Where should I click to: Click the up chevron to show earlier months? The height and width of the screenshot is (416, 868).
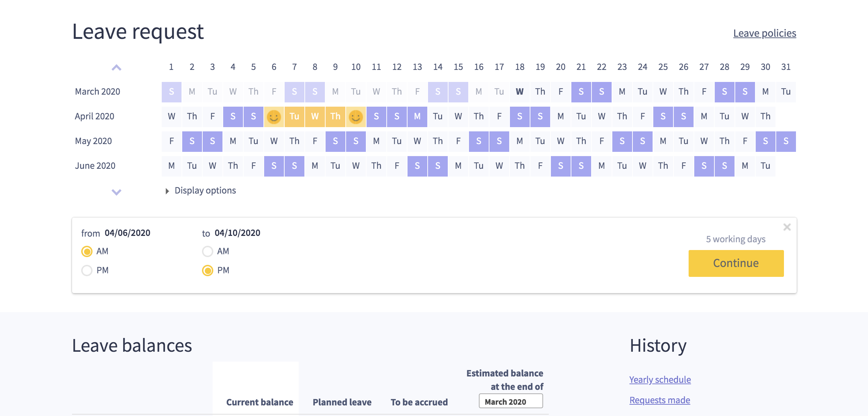(117, 67)
